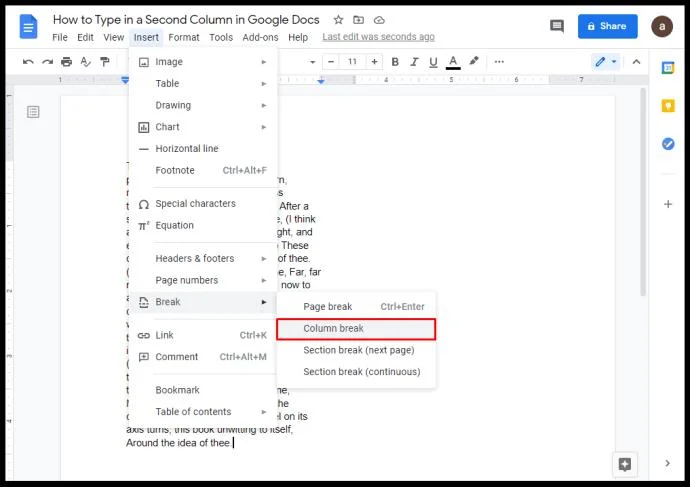Viewport: 690px width, 487px height.
Task: Hide the menus with the caret
Action: point(636,62)
